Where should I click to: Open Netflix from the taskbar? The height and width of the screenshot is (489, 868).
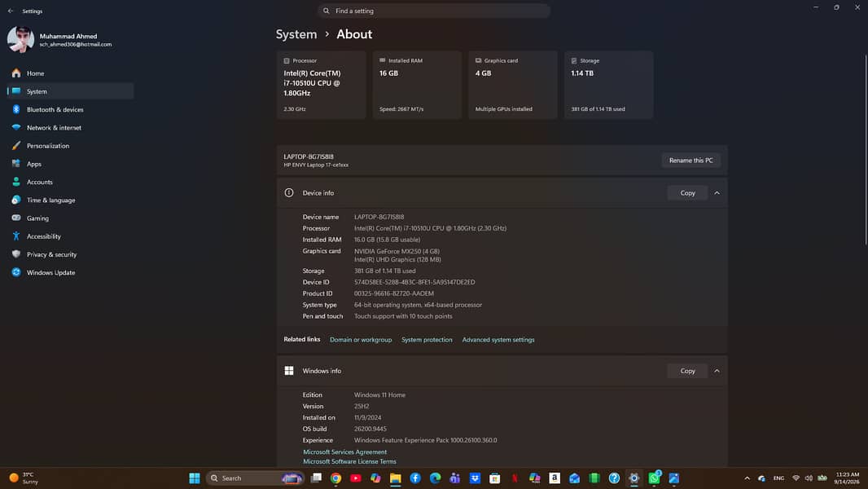pyautogui.click(x=515, y=478)
